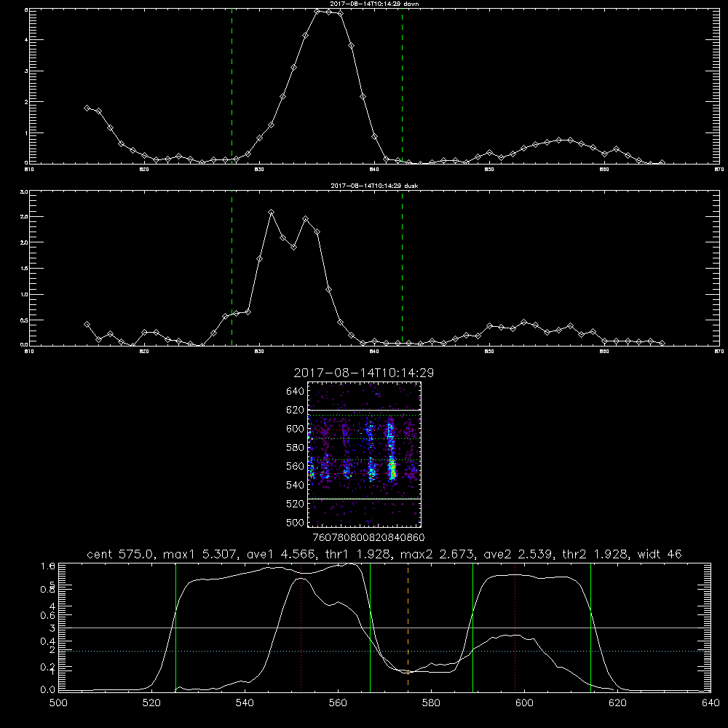
Task: Click the '500' label on bottom plot x-axis
Action: (x=58, y=703)
